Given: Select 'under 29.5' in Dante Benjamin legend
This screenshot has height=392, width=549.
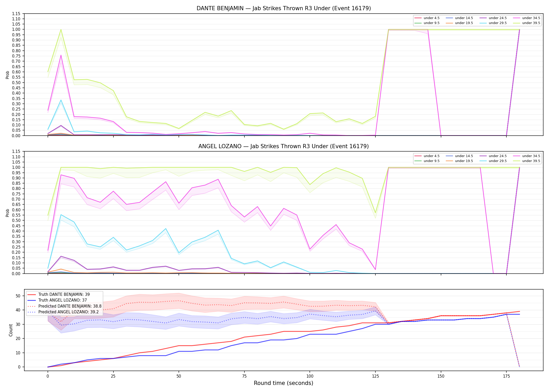Looking at the screenshot, I should (x=498, y=23).
